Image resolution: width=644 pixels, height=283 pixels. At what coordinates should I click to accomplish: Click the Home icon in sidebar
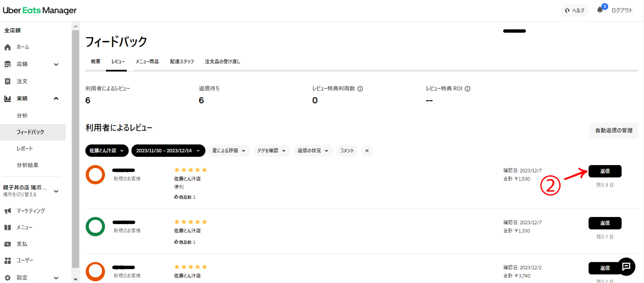[x=8, y=47]
